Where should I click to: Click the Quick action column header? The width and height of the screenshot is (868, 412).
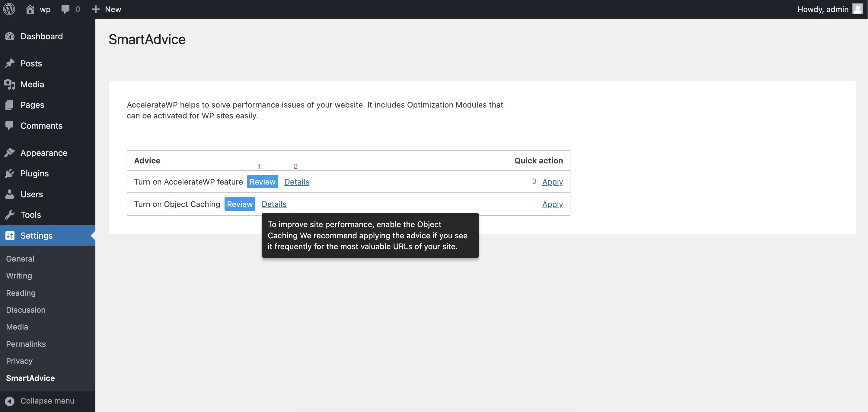tap(538, 160)
